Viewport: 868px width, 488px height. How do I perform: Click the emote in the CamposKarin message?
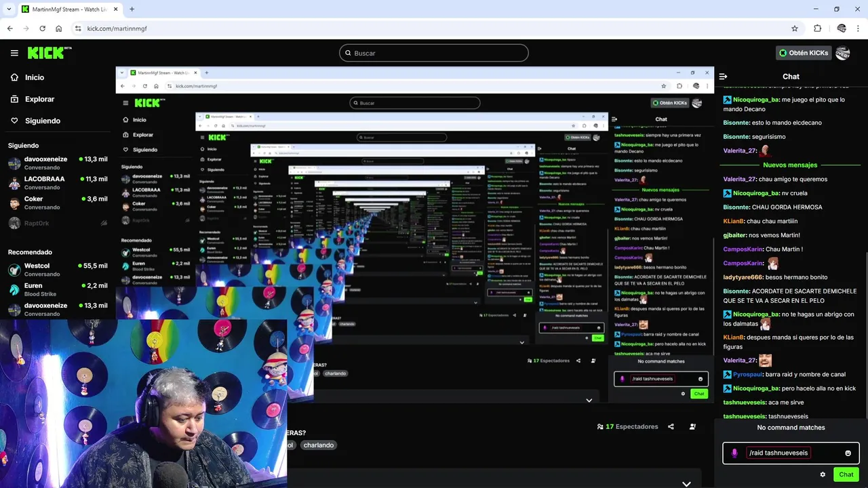(x=772, y=263)
